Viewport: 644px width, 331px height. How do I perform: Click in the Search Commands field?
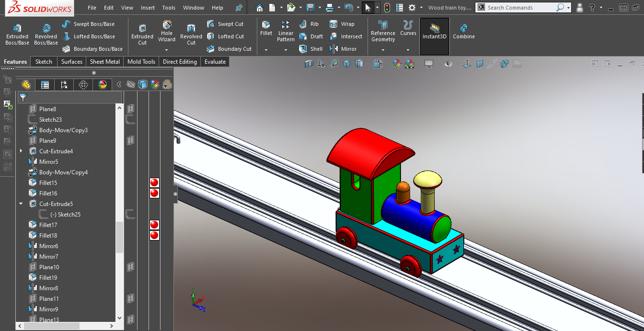click(520, 8)
